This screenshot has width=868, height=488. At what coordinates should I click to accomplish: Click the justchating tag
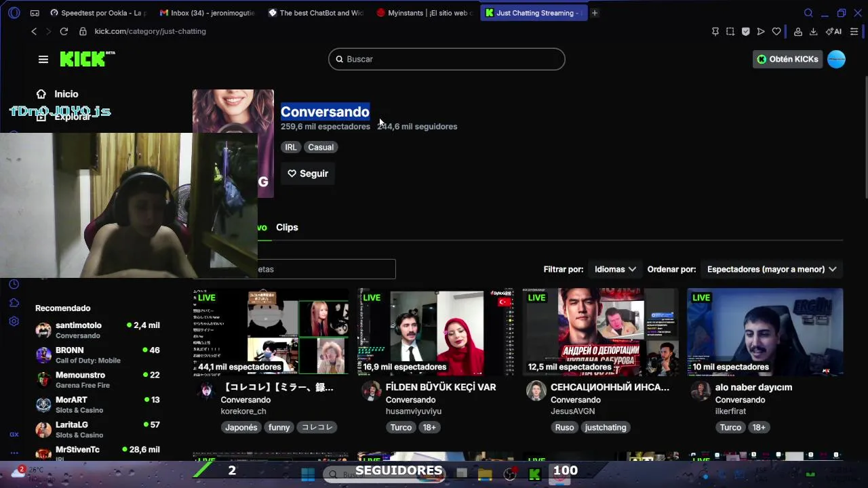606,428
